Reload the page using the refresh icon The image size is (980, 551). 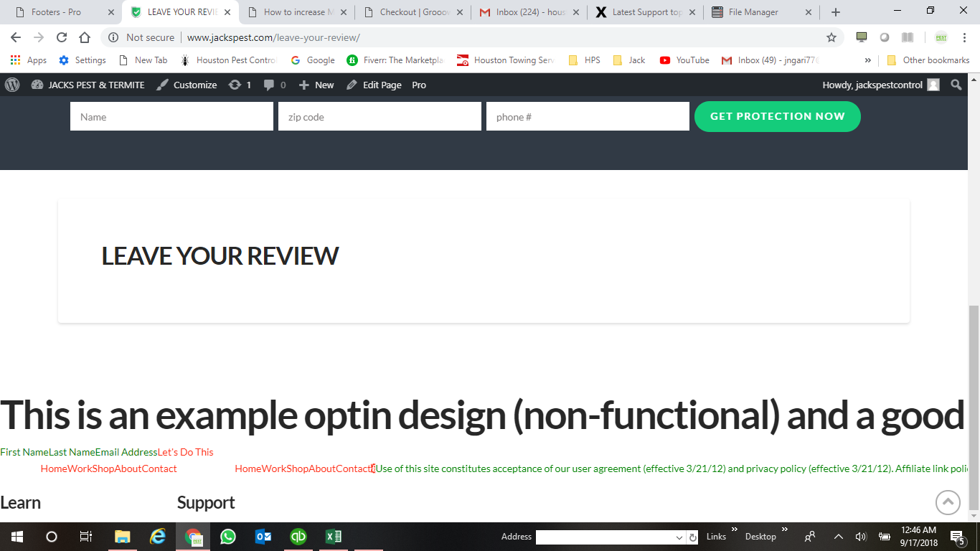pos(62,37)
